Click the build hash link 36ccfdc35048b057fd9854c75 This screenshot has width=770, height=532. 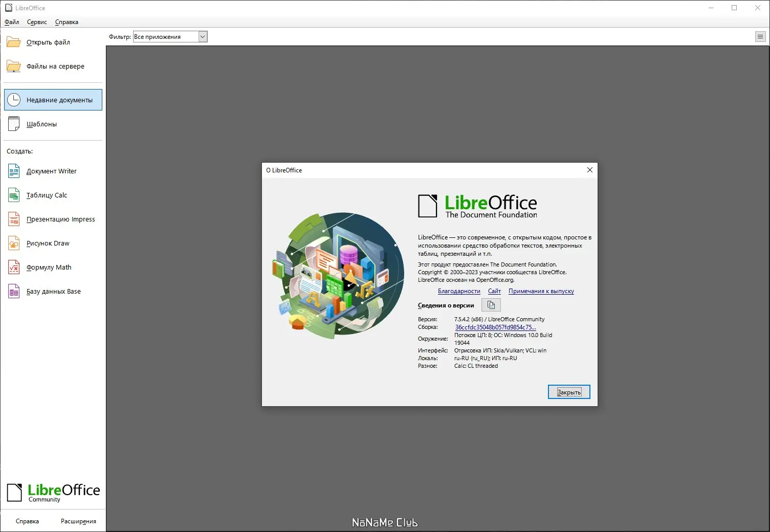pyautogui.click(x=496, y=327)
